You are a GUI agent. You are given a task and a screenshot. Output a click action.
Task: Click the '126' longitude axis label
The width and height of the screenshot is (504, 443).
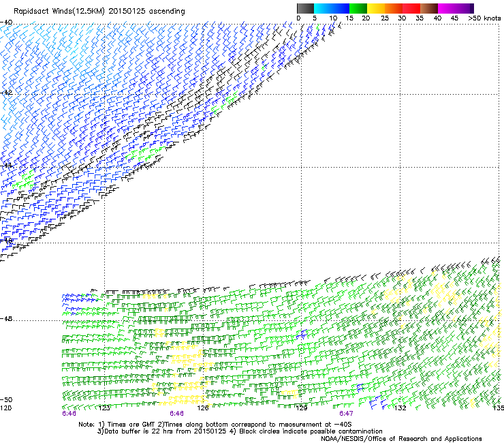click(203, 408)
